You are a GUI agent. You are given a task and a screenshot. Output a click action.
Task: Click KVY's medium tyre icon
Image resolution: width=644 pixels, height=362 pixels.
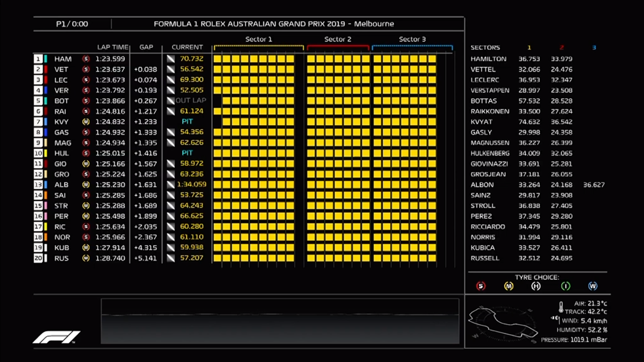click(86, 122)
